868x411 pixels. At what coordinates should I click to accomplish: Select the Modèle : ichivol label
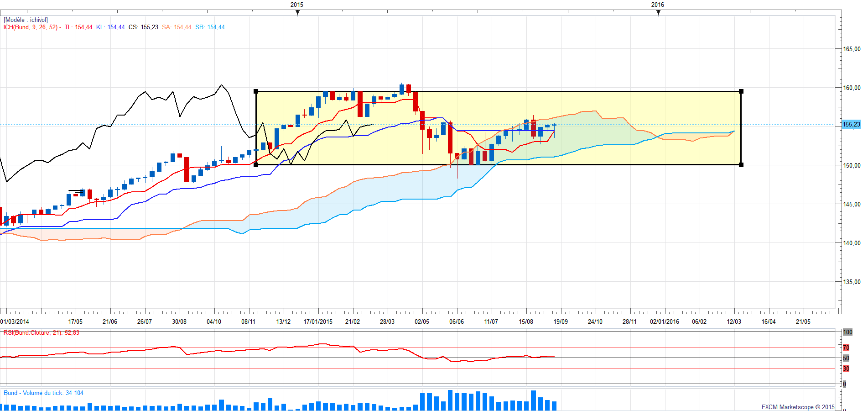click(26, 20)
